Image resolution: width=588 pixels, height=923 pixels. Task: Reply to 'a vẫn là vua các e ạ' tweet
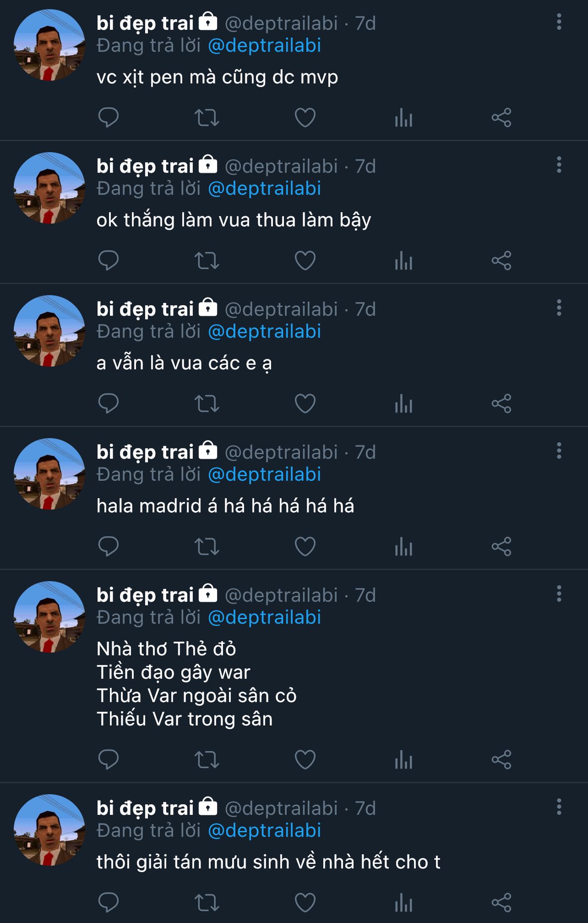pos(108,403)
